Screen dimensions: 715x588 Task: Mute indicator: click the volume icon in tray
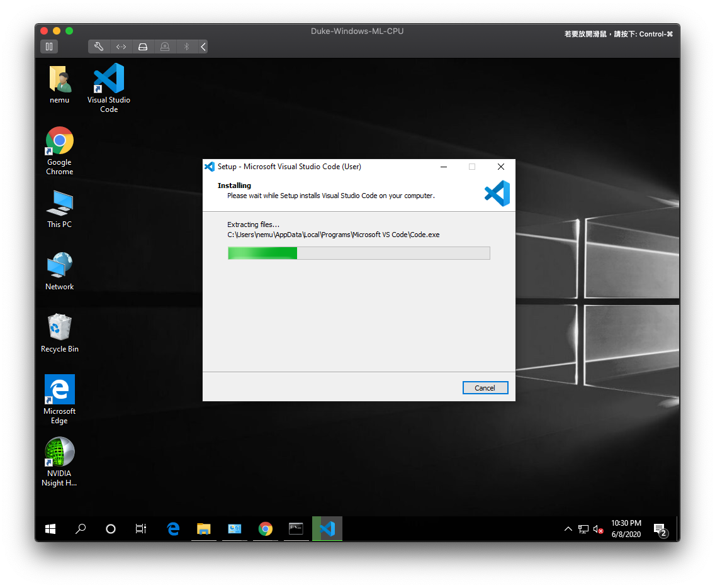pyautogui.click(x=597, y=529)
